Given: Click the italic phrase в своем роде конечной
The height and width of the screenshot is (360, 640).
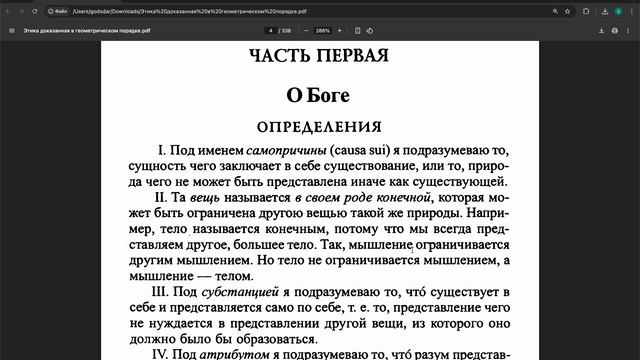Looking at the screenshot, I should pos(362,198).
